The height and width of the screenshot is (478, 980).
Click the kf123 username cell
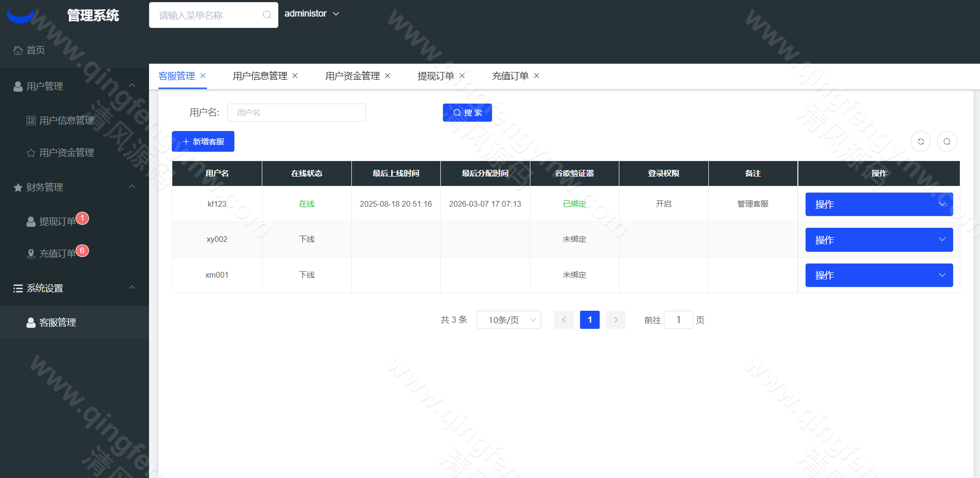click(217, 204)
